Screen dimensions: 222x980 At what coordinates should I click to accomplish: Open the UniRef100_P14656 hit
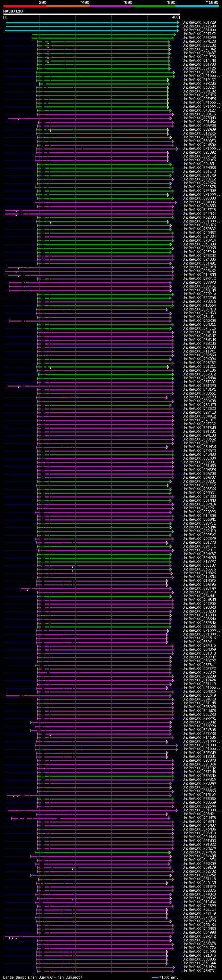click(199, 516)
